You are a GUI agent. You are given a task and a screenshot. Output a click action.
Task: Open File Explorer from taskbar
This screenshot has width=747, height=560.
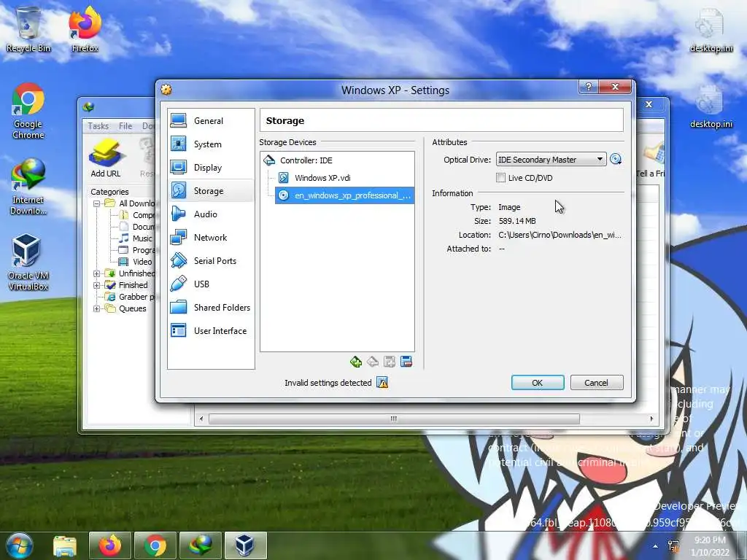pyautogui.click(x=65, y=545)
